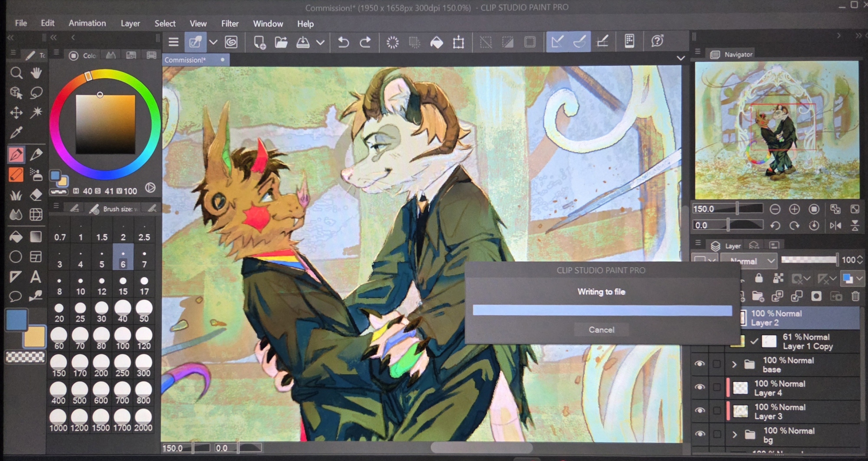Open the Animation menu
This screenshot has width=868, height=461.
click(x=87, y=23)
